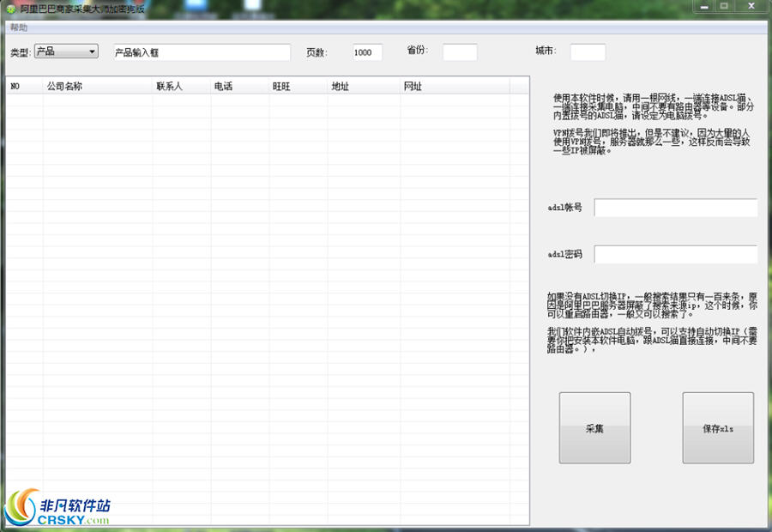The image size is (772, 532).
Task: Click the 地址 column header
Action: coord(364,86)
